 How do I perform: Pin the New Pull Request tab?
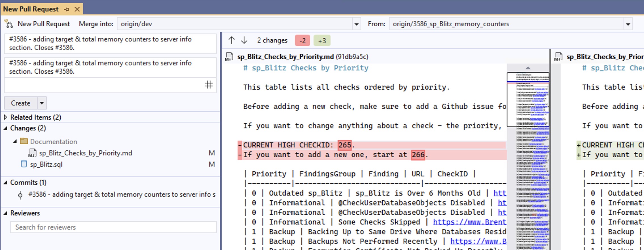67,9
